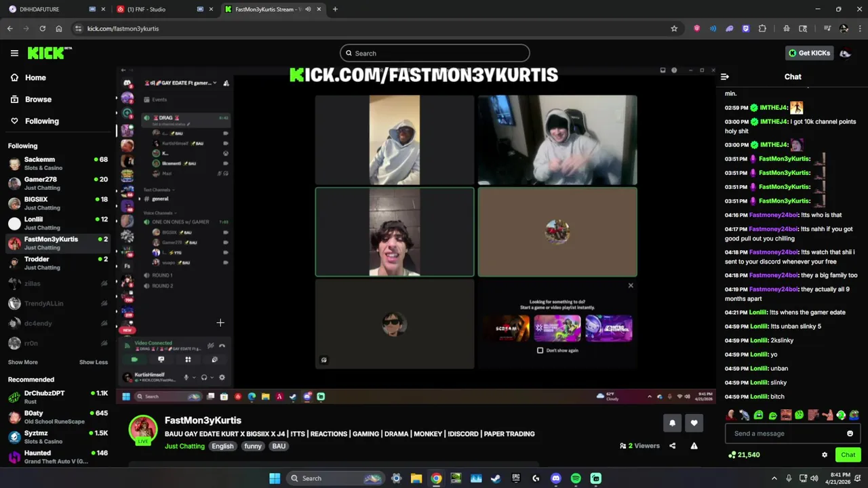The width and height of the screenshot is (868, 488).
Task: Open the user profile avatar menu
Action: click(845, 53)
